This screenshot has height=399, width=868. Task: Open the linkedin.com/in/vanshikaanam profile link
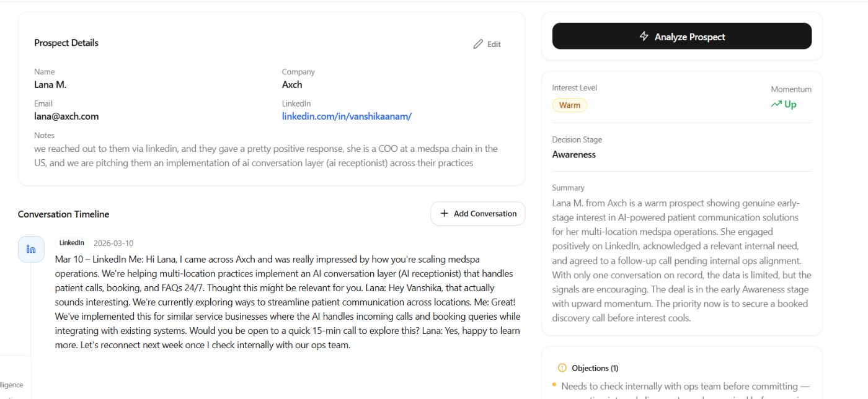click(347, 116)
